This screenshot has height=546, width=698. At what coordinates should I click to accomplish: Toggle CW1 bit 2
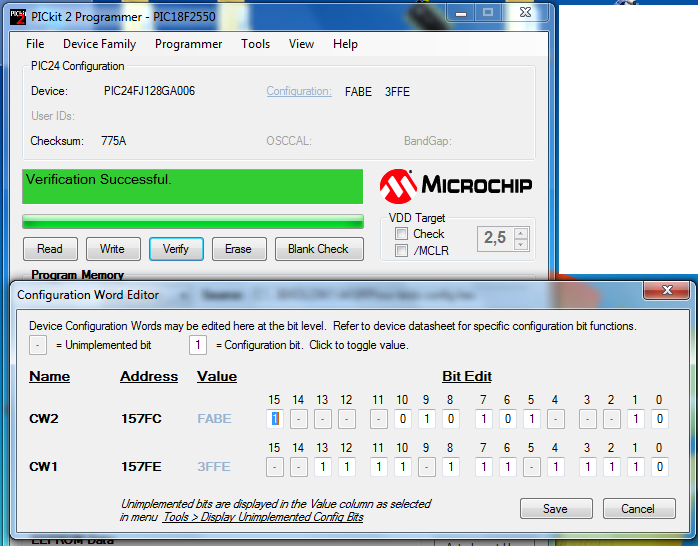point(612,467)
